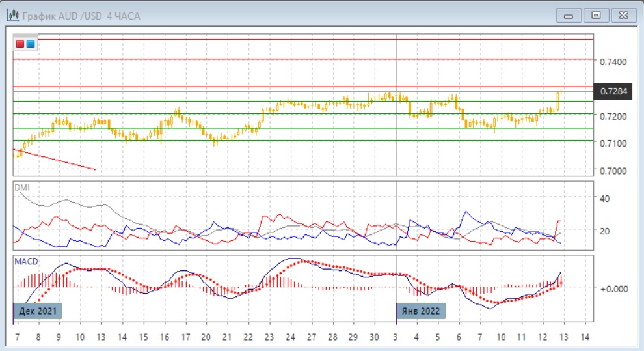644x351 pixels.
Task: Click the candlestick chart icon in title bar
Action: pos(12,16)
